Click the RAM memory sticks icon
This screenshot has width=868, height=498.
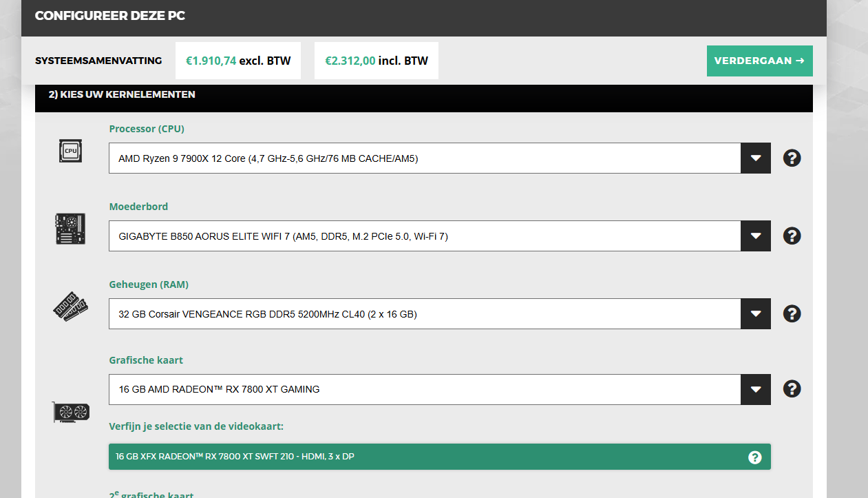[x=70, y=307]
